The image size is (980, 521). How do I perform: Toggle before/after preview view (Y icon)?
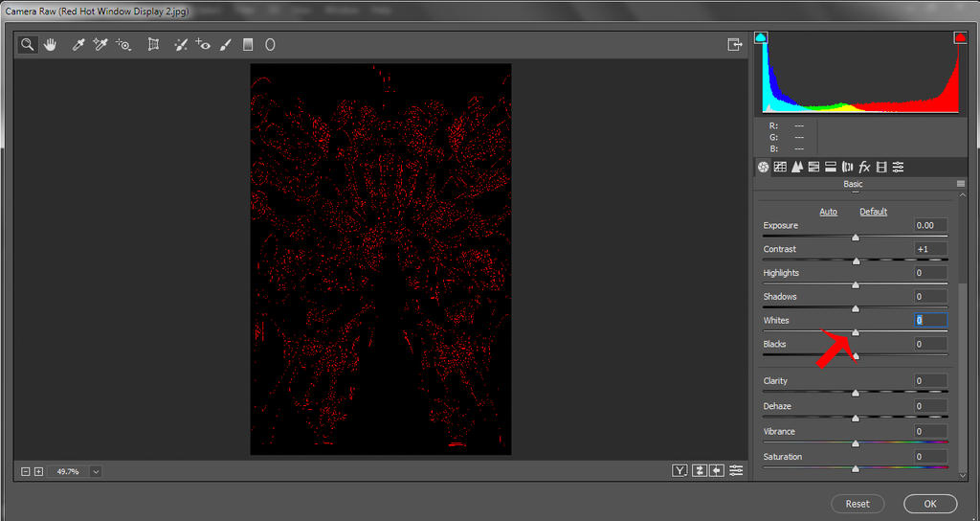[679, 470]
